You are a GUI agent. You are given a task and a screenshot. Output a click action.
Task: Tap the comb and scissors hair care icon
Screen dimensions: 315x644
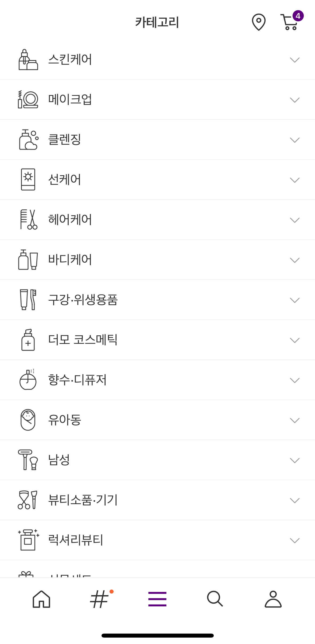tap(28, 219)
